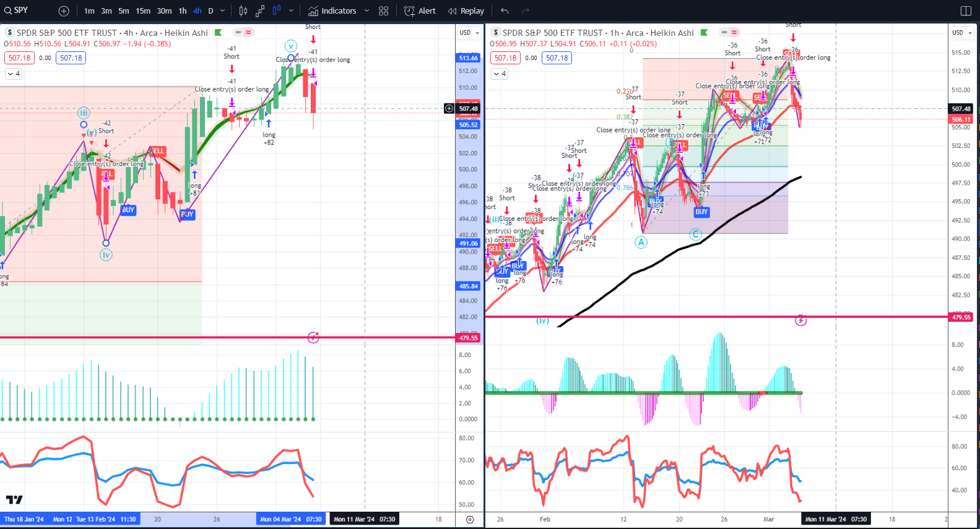Switch to the 30m interval
980x529 pixels.
tap(164, 11)
